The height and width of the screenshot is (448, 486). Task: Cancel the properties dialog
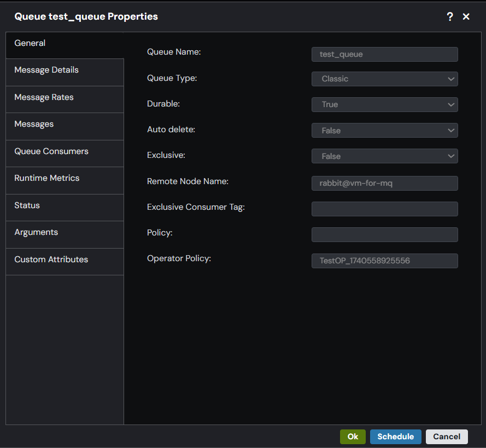[447, 437]
